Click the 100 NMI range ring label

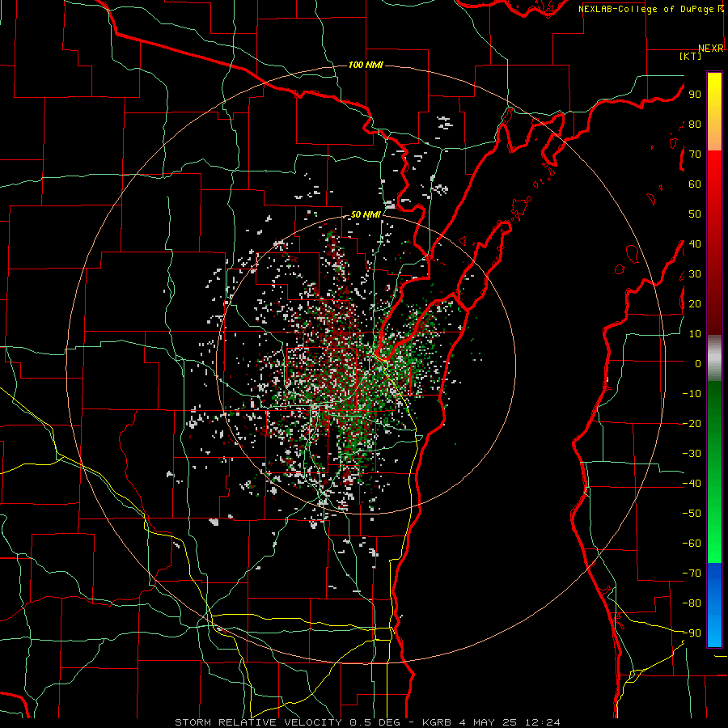[x=366, y=65]
